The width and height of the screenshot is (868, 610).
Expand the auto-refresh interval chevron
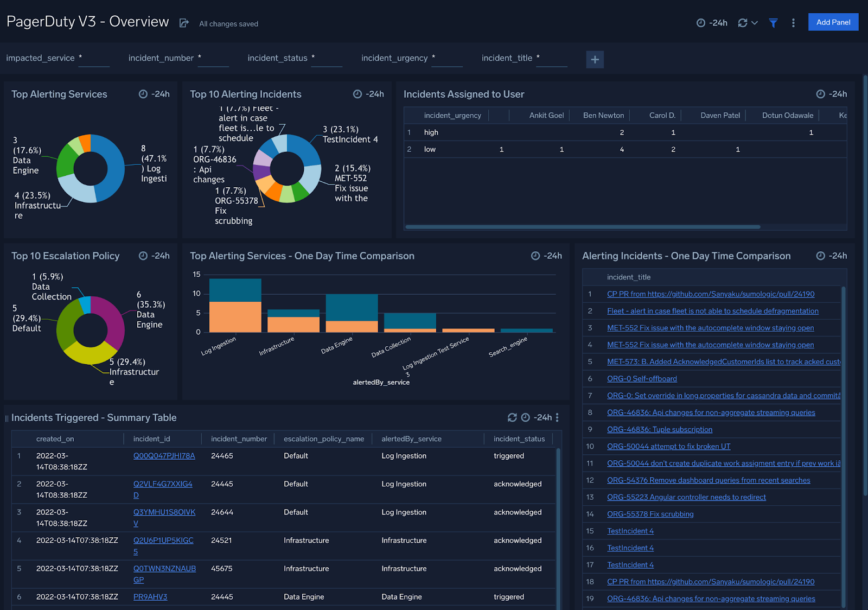755,23
